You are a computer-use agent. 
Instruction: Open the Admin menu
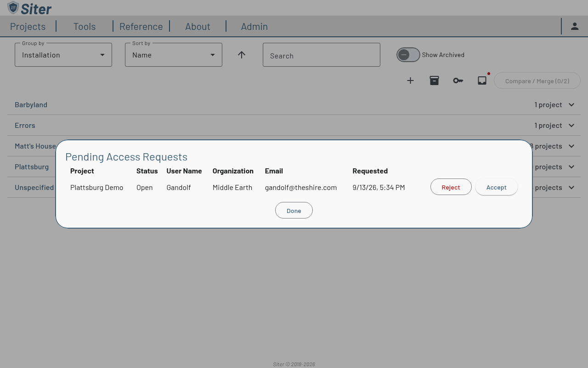tap(254, 26)
